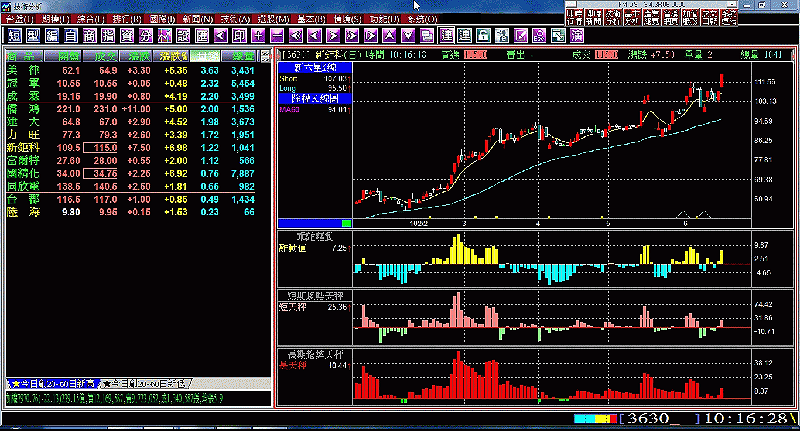
Task: Sort by the 成交 column header
Action: pos(100,56)
